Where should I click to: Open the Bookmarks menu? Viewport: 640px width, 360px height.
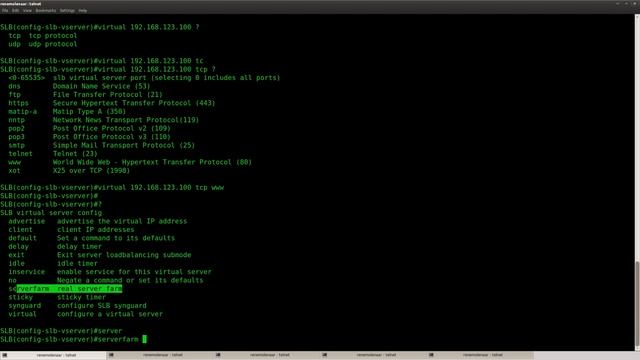[46, 11]
